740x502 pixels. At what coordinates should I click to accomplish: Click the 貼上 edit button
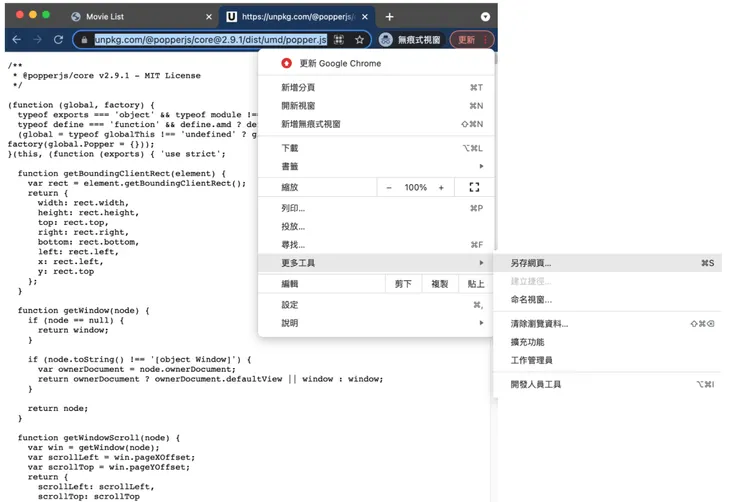(x=476, y=284)
